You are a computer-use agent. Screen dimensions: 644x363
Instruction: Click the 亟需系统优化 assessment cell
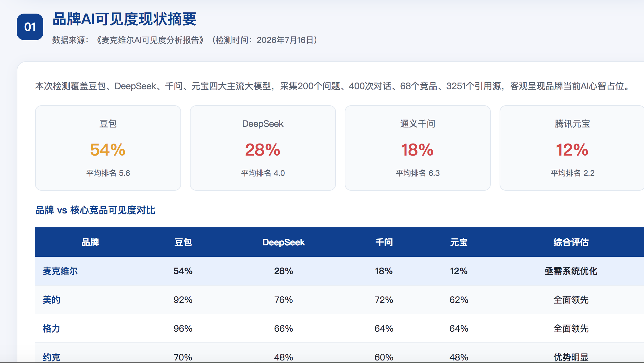click(x=571, y=271)
